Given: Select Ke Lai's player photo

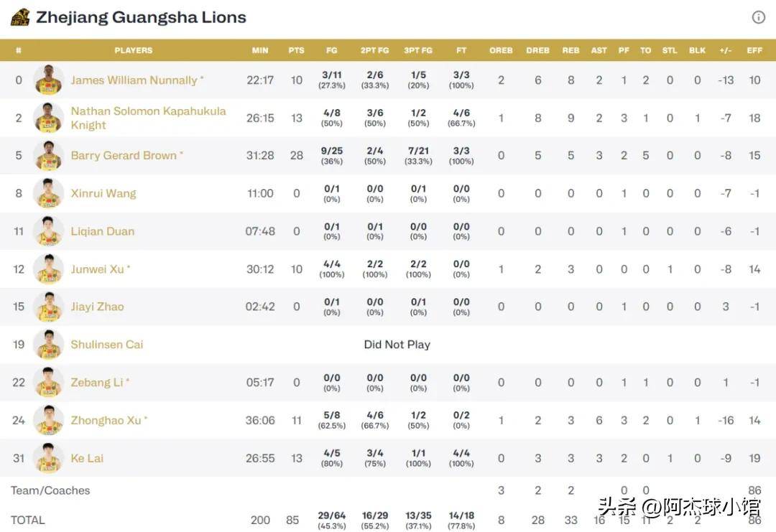Looking at the screenshot, I should [x=49, y=458].
